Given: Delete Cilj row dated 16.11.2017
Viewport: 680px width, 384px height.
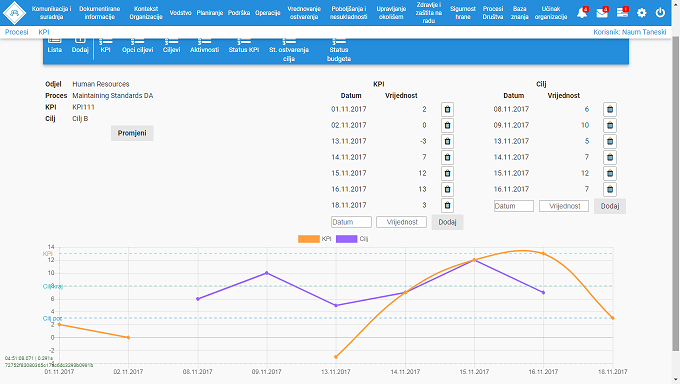Looking at the screenshot, I should tap(610, 190).
